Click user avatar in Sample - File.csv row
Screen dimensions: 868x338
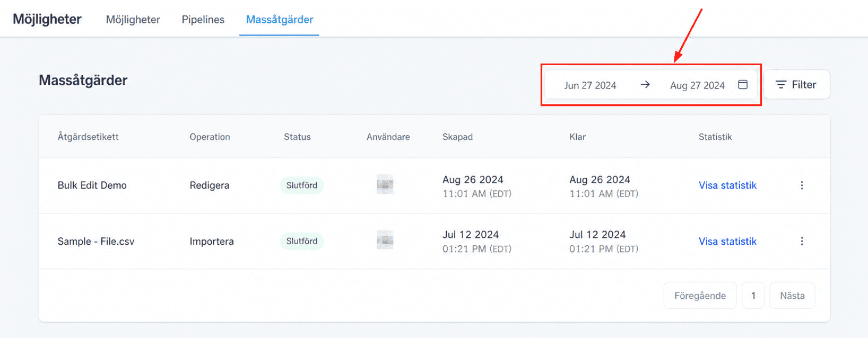tap(385, 240)
